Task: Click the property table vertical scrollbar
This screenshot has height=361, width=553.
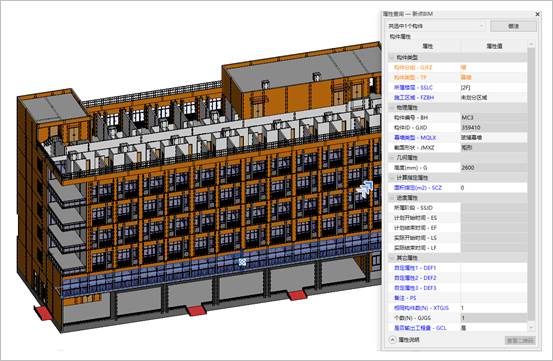Action: click(x=531, y=183)
